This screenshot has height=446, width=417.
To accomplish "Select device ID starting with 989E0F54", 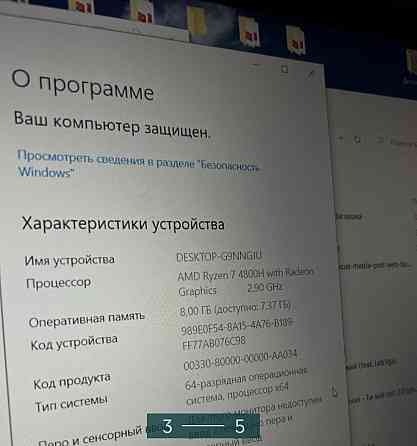I will [x=238, y=334].
